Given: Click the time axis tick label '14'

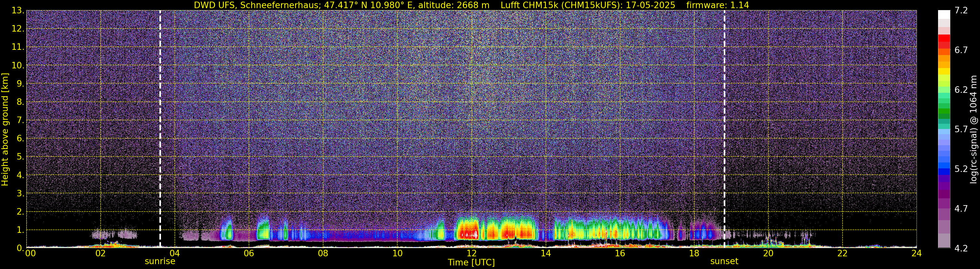Looking at the screenshot, I should tap(545, 253).
